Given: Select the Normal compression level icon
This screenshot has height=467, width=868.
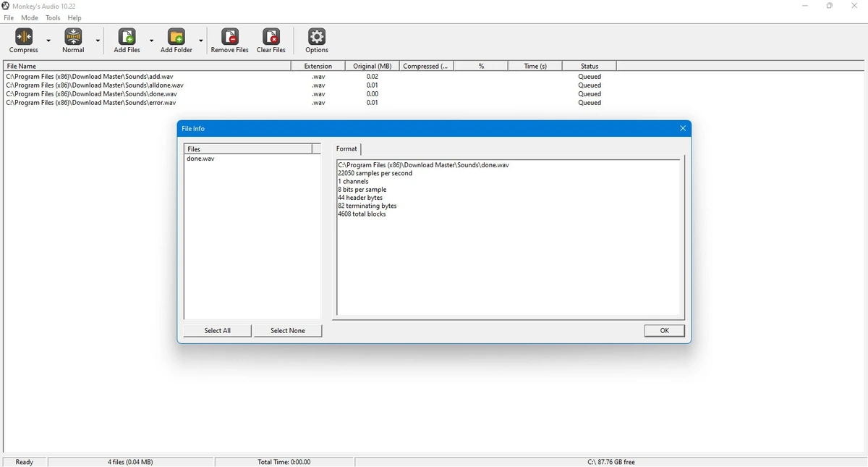Looking at the screenshot, I should click(73, 36).
